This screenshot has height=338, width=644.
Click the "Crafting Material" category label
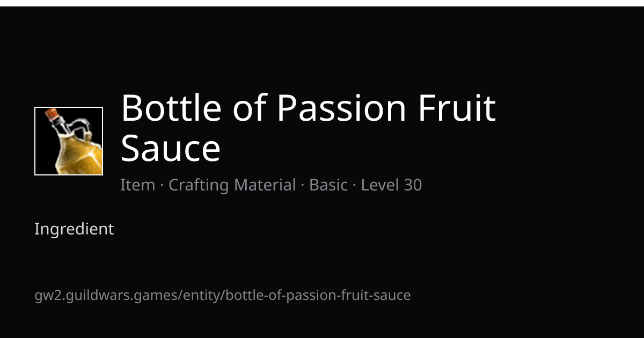click(x=232, y=185)
